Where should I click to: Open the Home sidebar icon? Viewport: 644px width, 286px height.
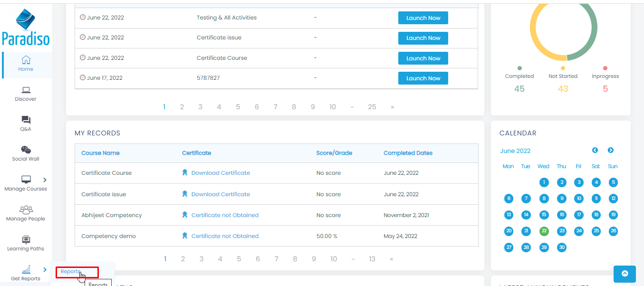point(26,60)
